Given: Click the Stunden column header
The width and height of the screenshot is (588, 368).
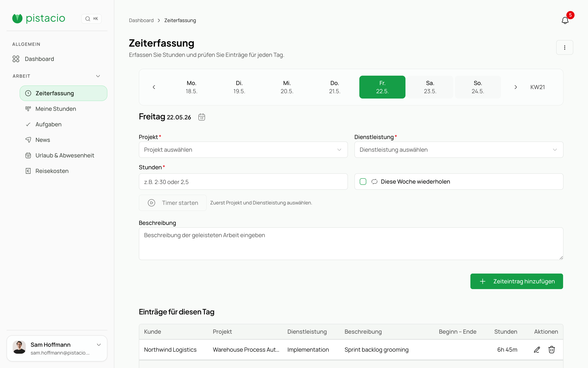Looking at the screenshot, I should 506,332.
